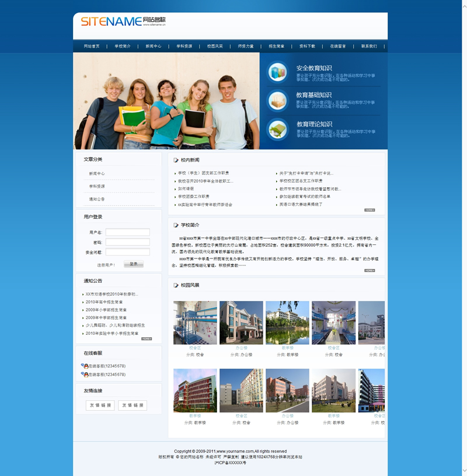Click the 密码 password input field

[127, 242]
